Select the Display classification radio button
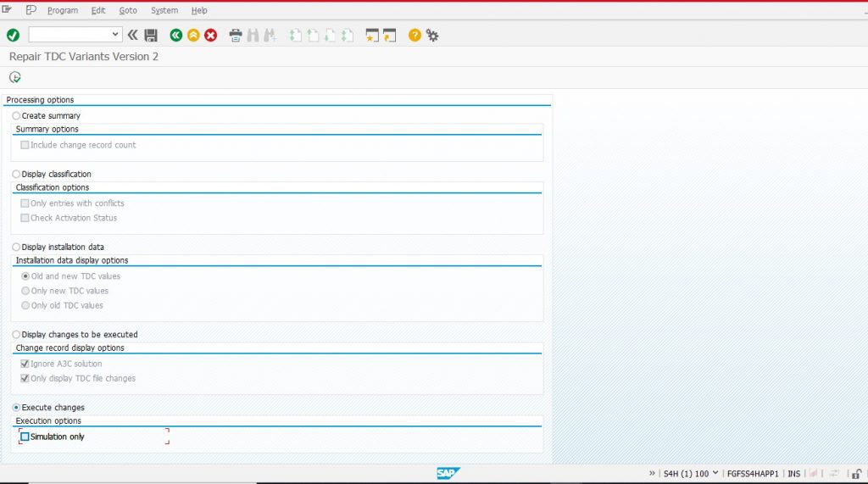This screenshot has height=484, width=868. (x=16, y=174)
